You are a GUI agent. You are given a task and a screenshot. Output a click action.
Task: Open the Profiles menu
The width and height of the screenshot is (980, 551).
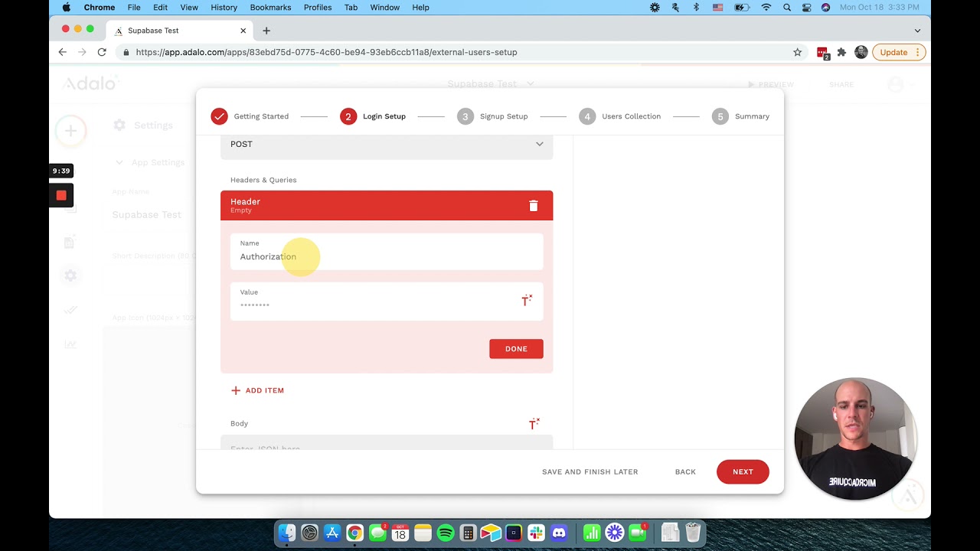click(318, 7)
